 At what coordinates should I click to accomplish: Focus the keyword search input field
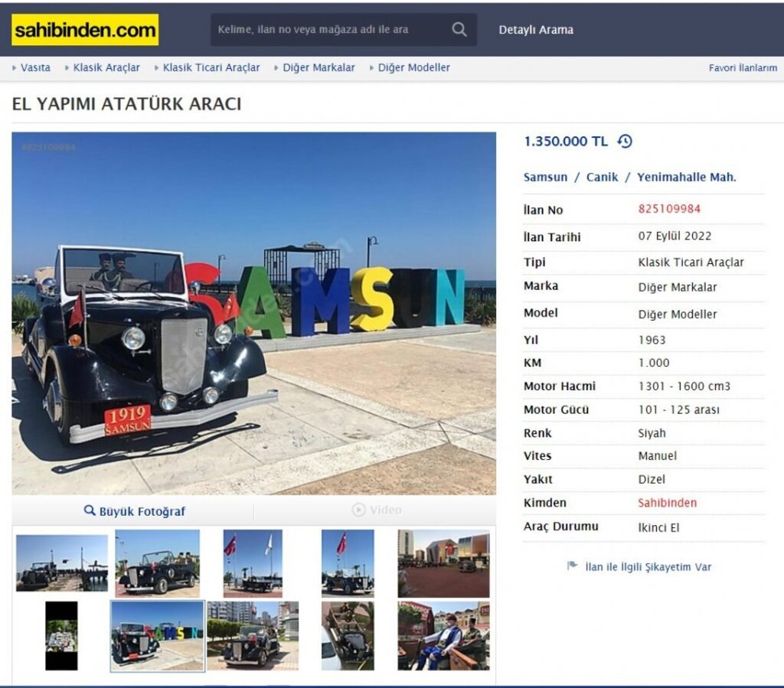tap(330, 30)
